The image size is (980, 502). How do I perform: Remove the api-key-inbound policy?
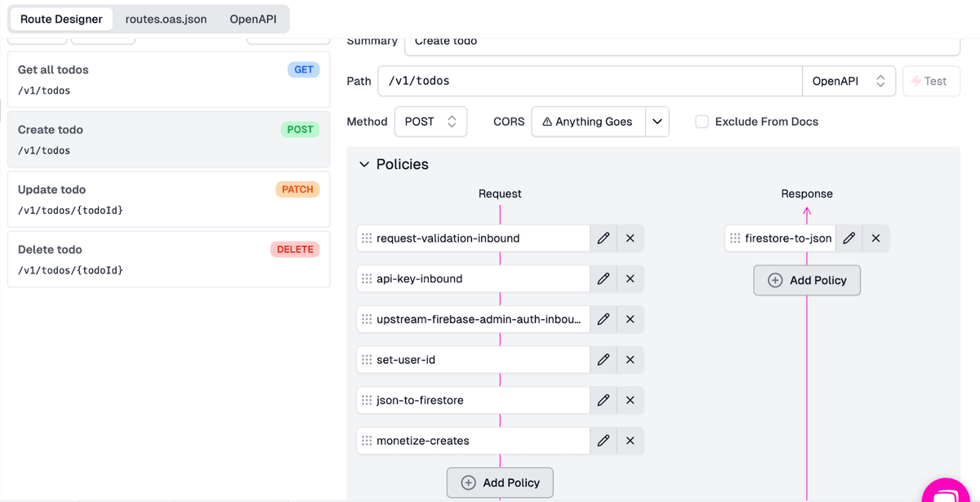pos(630,278)
